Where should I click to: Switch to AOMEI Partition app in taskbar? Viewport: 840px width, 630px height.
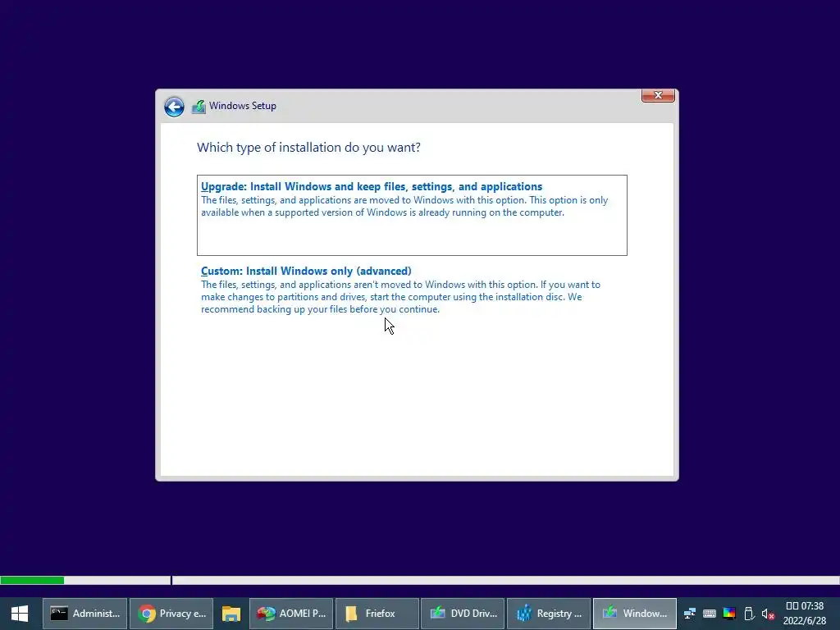click(x=291, y=614)
